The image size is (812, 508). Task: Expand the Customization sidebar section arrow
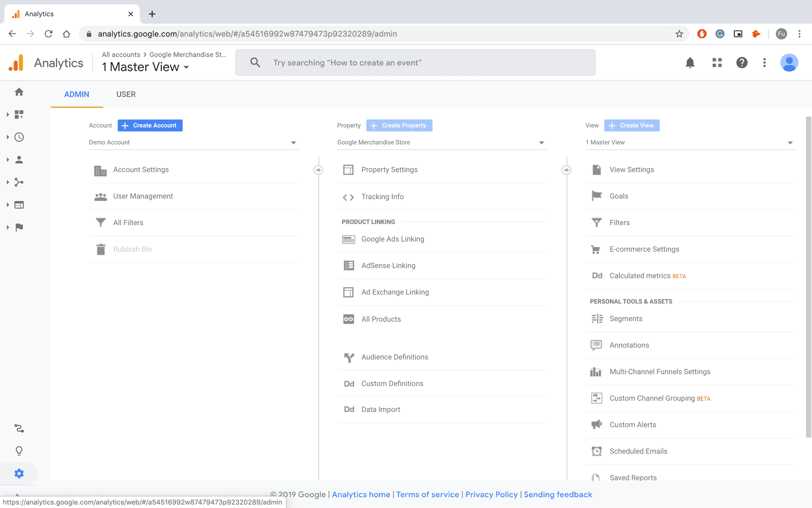[x=8, y=115]
